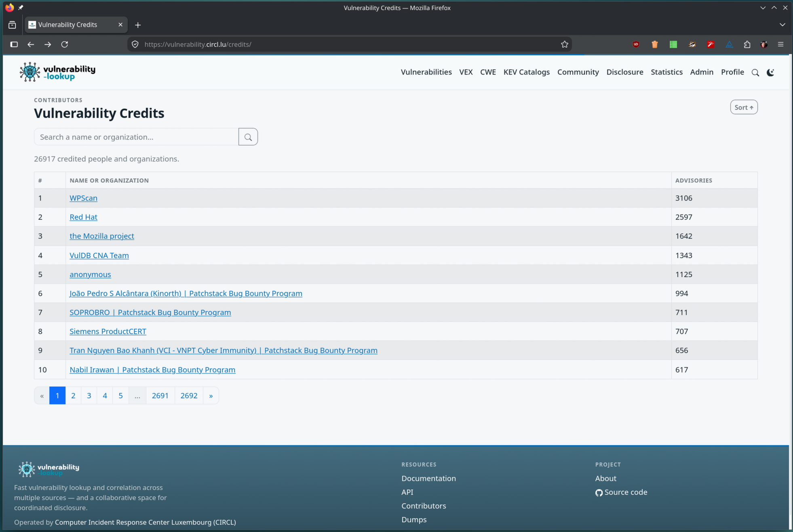This screenshot has height=532, width=793.
Task: Click the red magic wand extension icon
Action: pos(711,44)
